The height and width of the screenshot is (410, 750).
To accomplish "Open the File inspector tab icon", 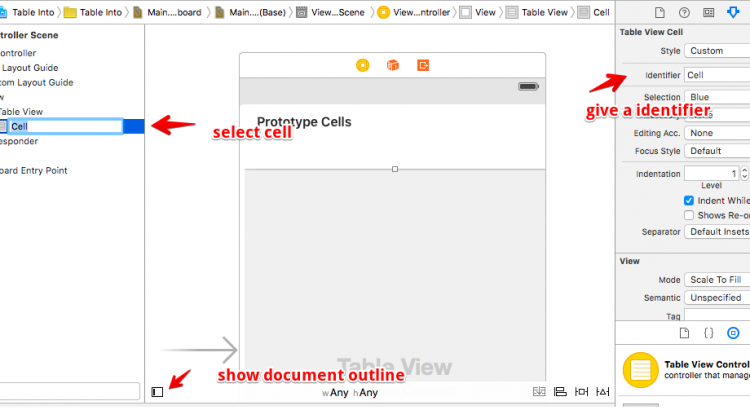I will pos(658,12).
